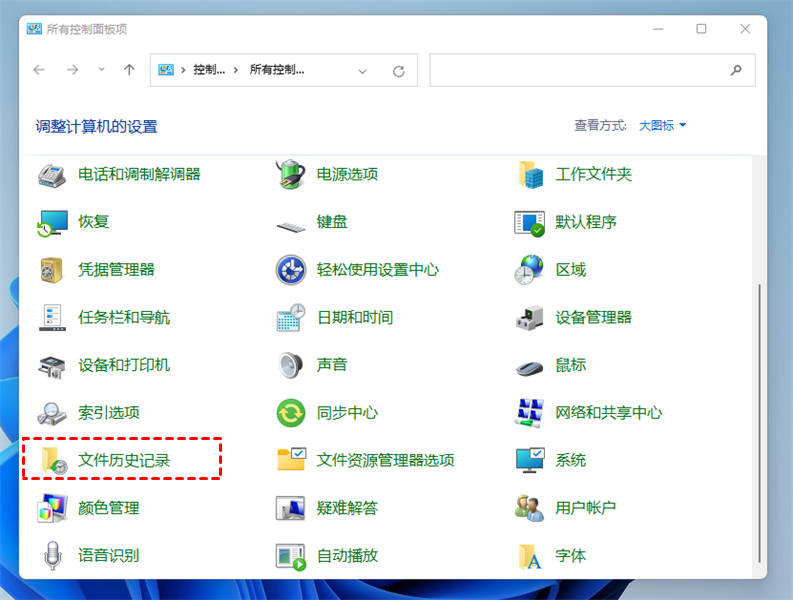Open the 设备管理器 link text
The height and width of the screenshot is (600, 793).
pos(593,318)
